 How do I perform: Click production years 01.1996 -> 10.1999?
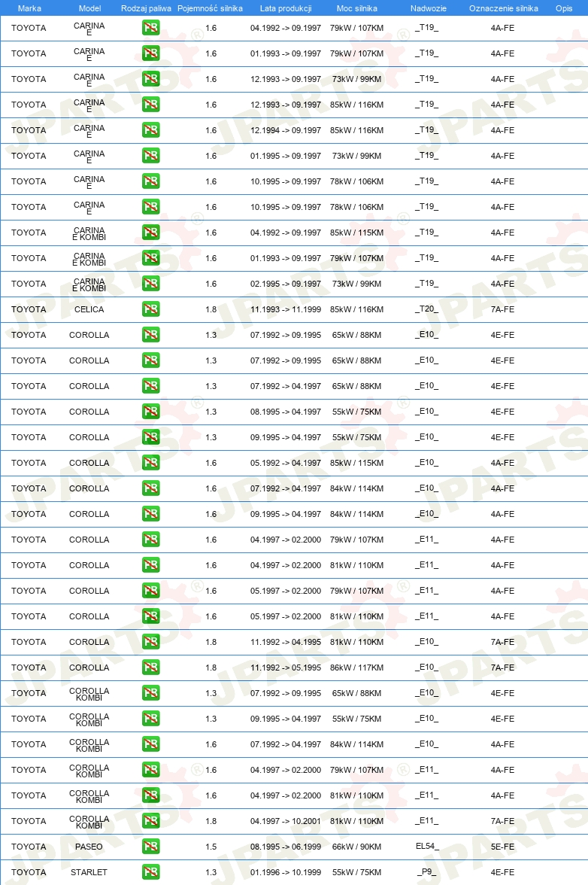tap(286, 872)
